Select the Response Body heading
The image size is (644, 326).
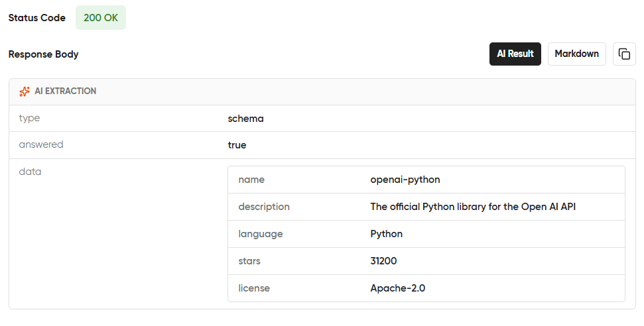pyautogui.click(x=44, y=54)
